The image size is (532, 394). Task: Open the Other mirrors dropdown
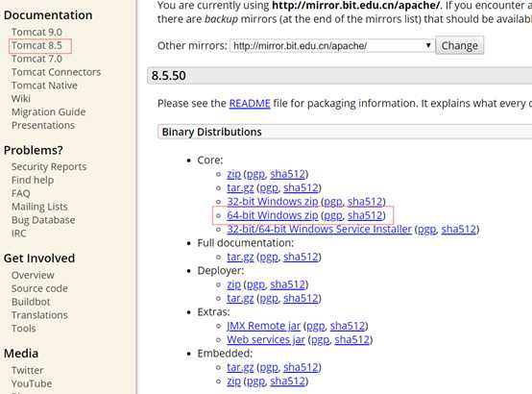(332, 46)
